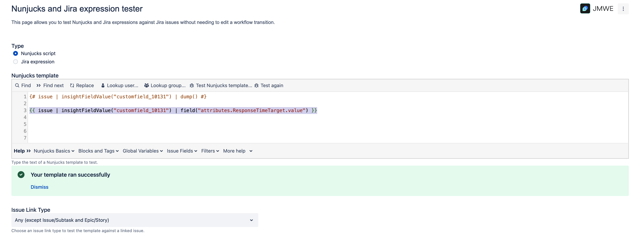Click the "Your template ran successfully" message
This screenshot has height=239, width=644.
(70, 175)
